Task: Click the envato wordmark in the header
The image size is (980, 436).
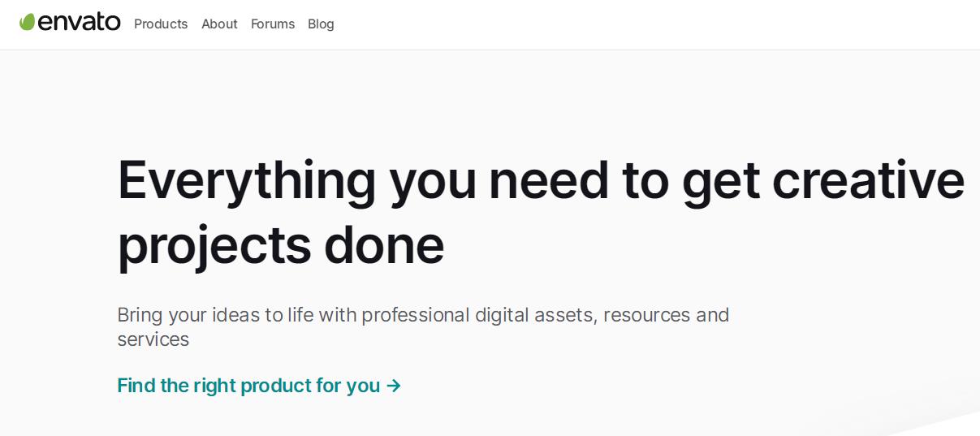Action: [79, 23]
